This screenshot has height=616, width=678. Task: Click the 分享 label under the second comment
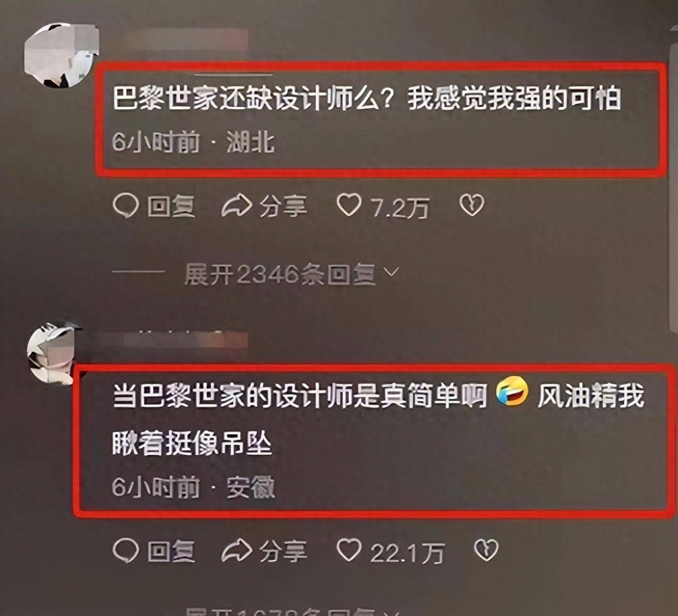pyautogui.click(x=283, y=551)
